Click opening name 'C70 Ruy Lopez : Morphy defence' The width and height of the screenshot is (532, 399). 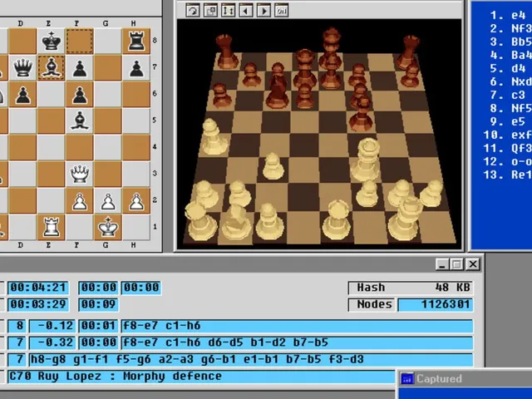[116, 377]
